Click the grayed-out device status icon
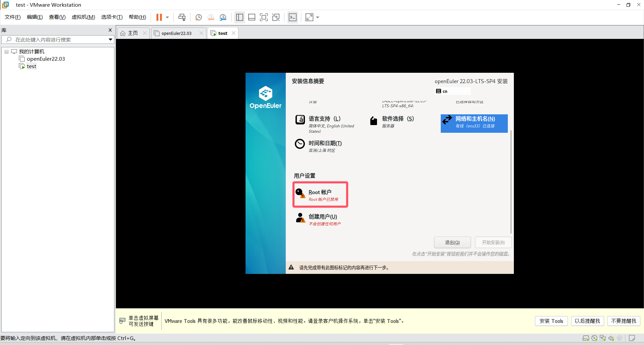Image resolution: width=644 pixels, height=345 pixels. tap(620, 338)
